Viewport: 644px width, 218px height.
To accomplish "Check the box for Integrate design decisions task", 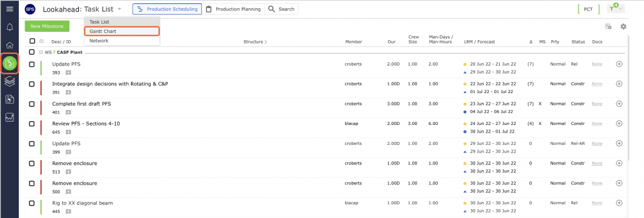I will [31, 84].
